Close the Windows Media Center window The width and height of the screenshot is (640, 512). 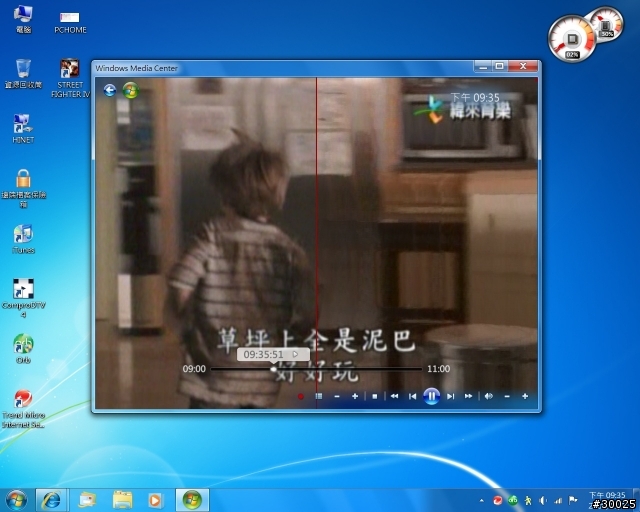point(523,66)
